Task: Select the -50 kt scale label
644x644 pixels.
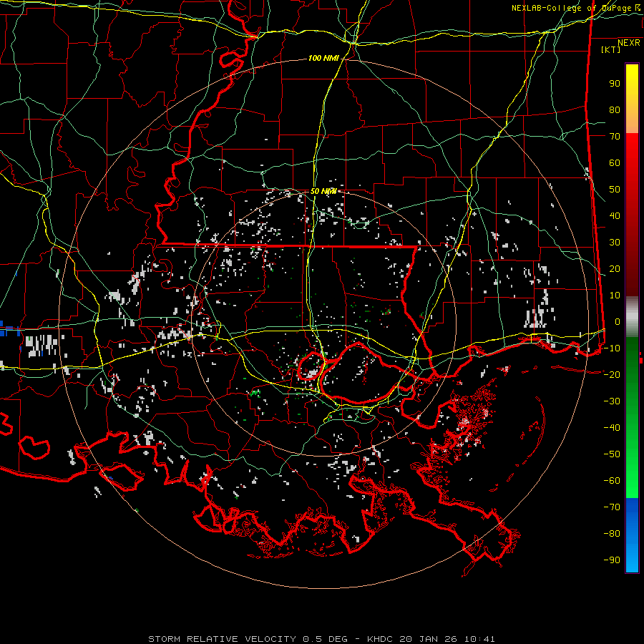Action: 612,454
